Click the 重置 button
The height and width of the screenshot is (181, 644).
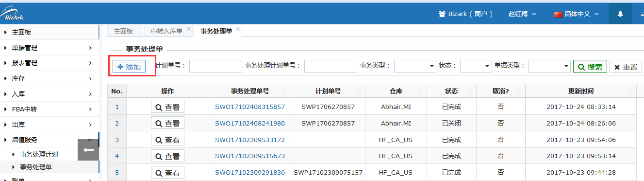click(626, 67)
